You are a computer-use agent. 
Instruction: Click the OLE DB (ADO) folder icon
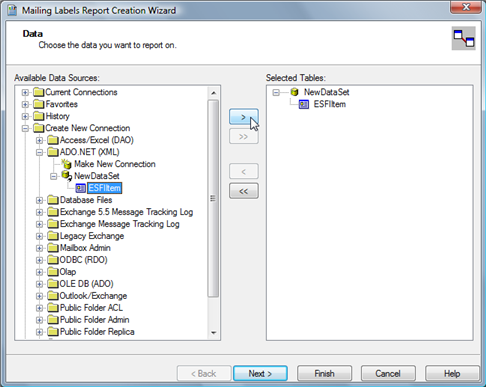pyautogui.click(x=53, y=284)
